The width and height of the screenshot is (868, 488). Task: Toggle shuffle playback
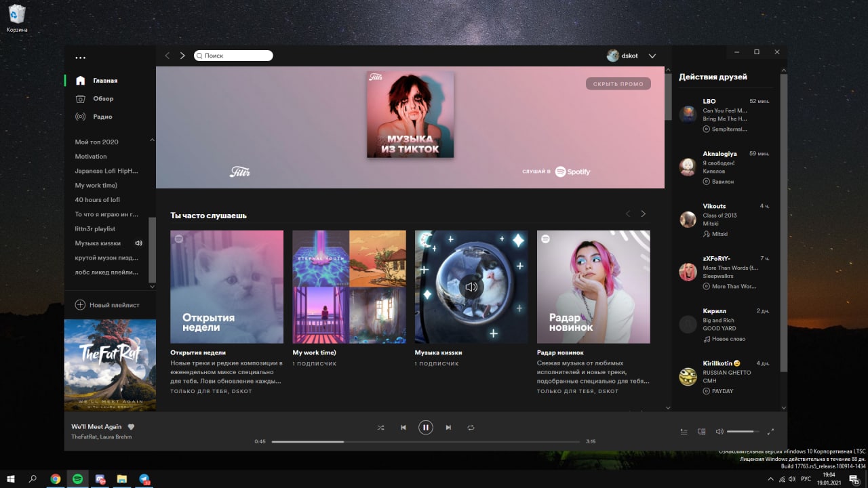pyautogui.click(x=380, y=428)
